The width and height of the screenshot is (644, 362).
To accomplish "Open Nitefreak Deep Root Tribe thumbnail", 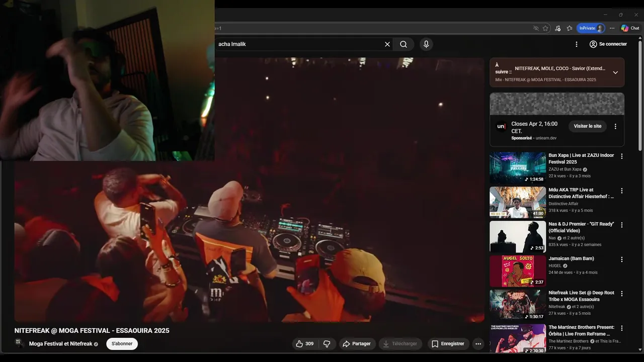I will pos(518,305).
